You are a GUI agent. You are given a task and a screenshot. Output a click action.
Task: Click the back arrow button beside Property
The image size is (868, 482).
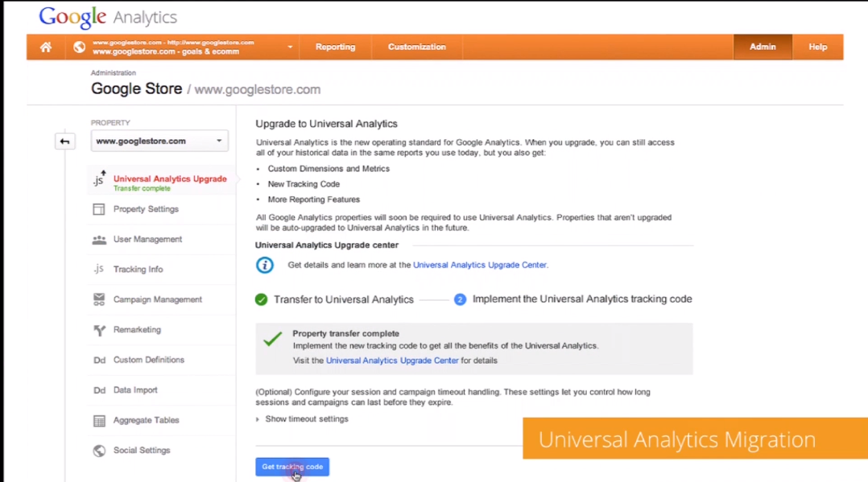(64, 142)
